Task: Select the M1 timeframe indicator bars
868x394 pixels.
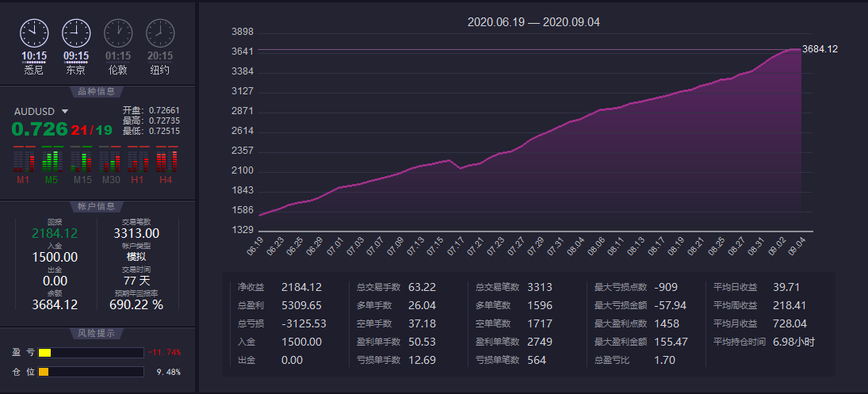Action: [x=22, y=160]
